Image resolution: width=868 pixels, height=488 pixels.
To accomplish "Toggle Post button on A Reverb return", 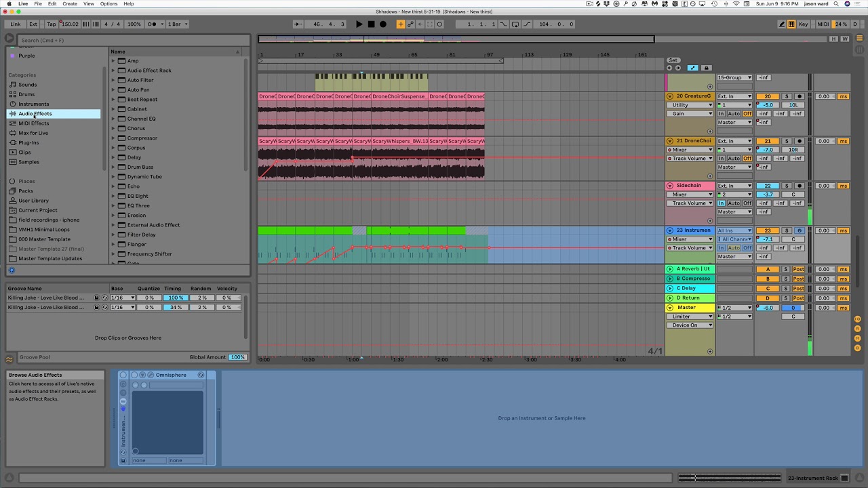I will pyautogui.click(x=799, y=269).
